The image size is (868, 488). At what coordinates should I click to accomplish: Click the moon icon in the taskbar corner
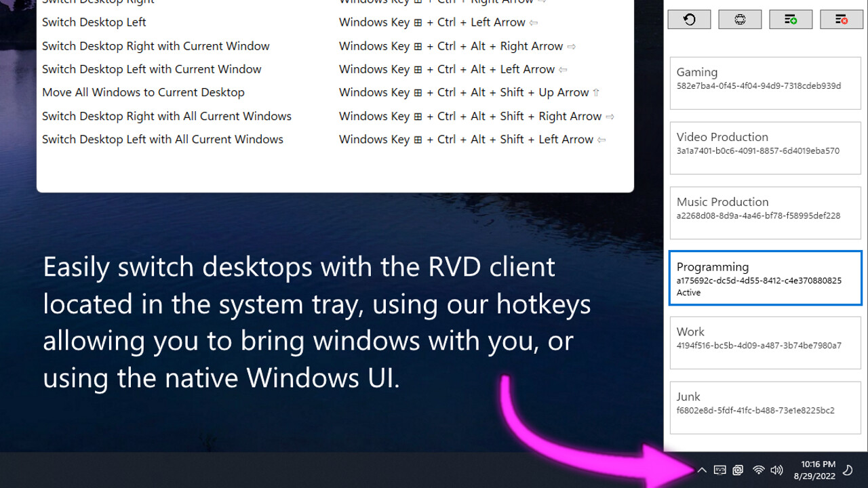(x=848, y=470)
